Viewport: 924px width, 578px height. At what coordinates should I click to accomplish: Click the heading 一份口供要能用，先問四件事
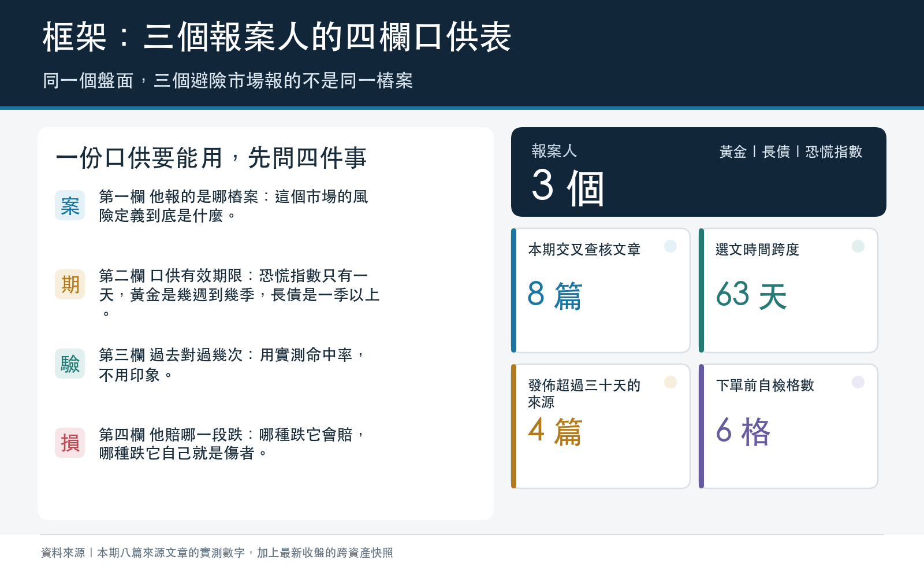tap(211, 158)
